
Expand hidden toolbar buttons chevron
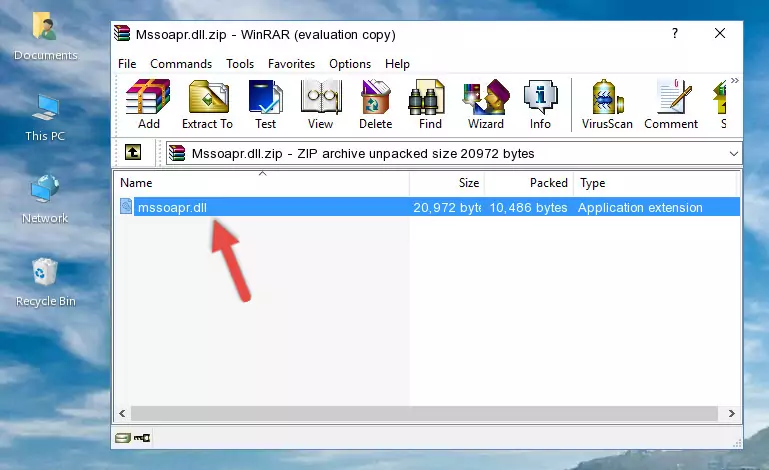(x=734, y=80)
